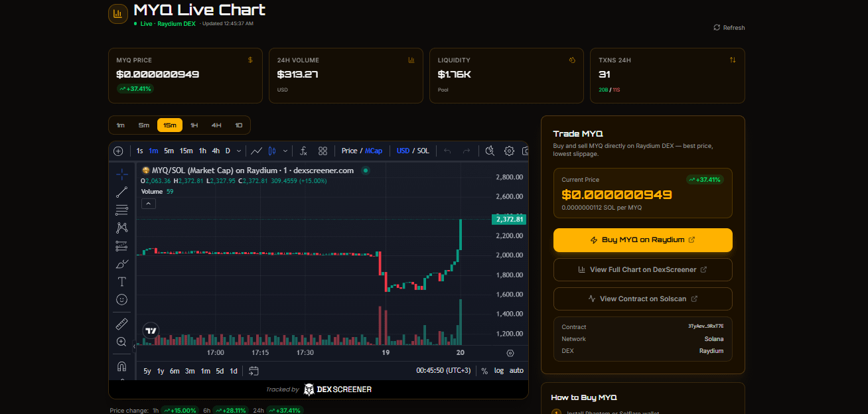Open the long position forecasting tool
868x414 pixels.
point(122,245)
